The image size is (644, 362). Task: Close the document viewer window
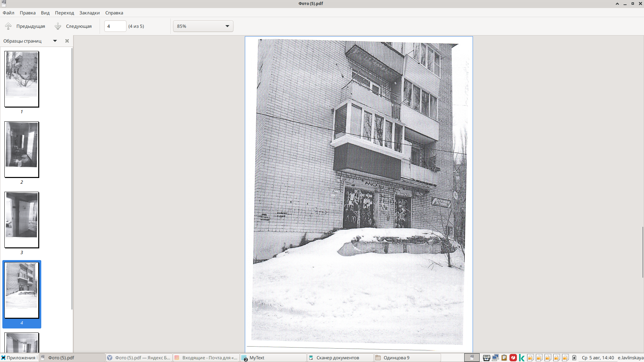640,4
